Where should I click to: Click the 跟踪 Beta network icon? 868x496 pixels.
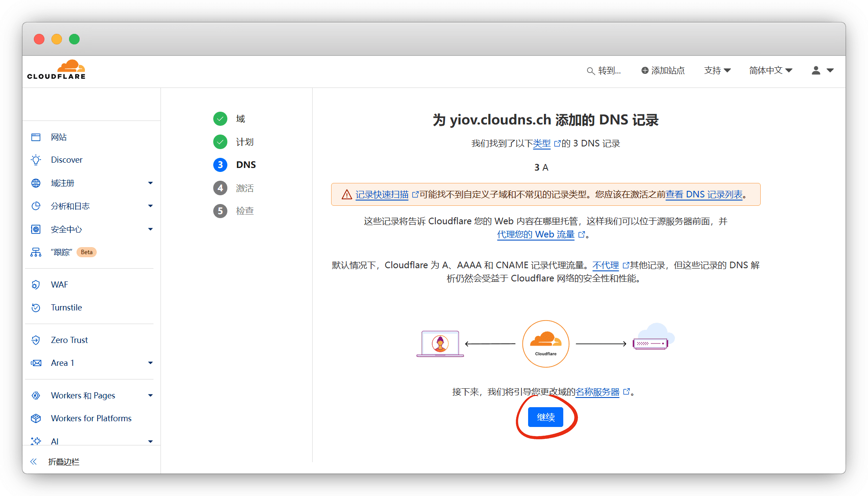tap(36, 252)
